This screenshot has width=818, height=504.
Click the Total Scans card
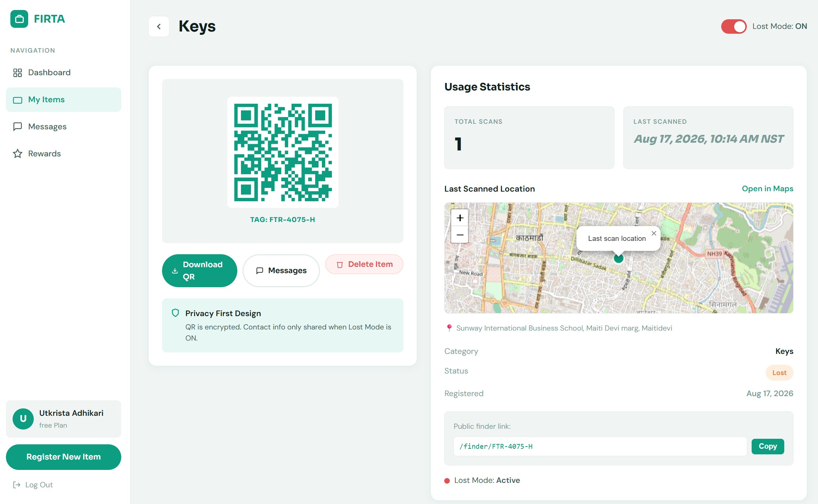529,138
